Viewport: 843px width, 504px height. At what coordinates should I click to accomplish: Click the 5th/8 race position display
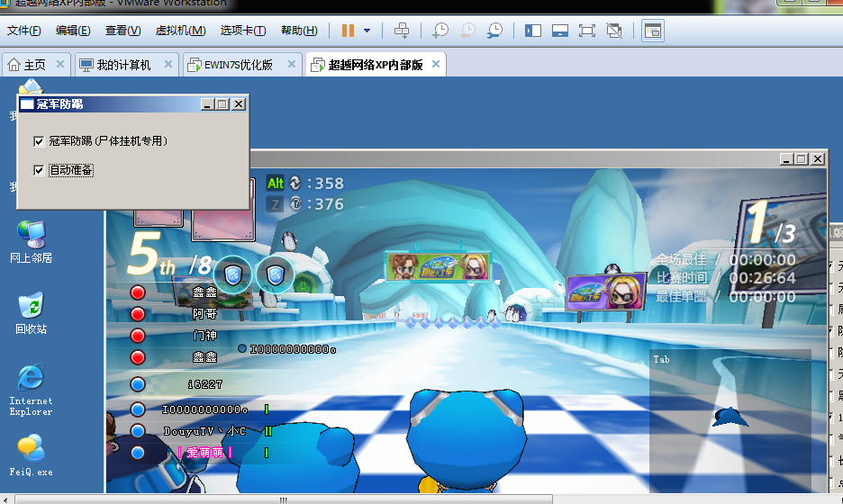pos(168,255)
